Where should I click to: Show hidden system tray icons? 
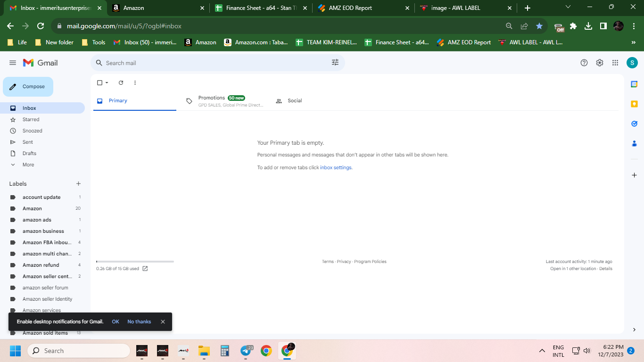(542, 351)
